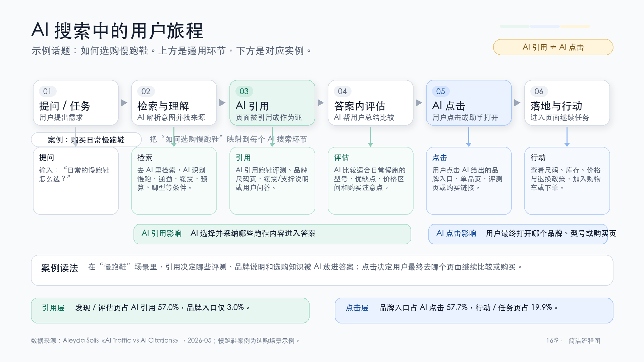Click the step badge "01"
644x362 pixels.
[48, 92]
